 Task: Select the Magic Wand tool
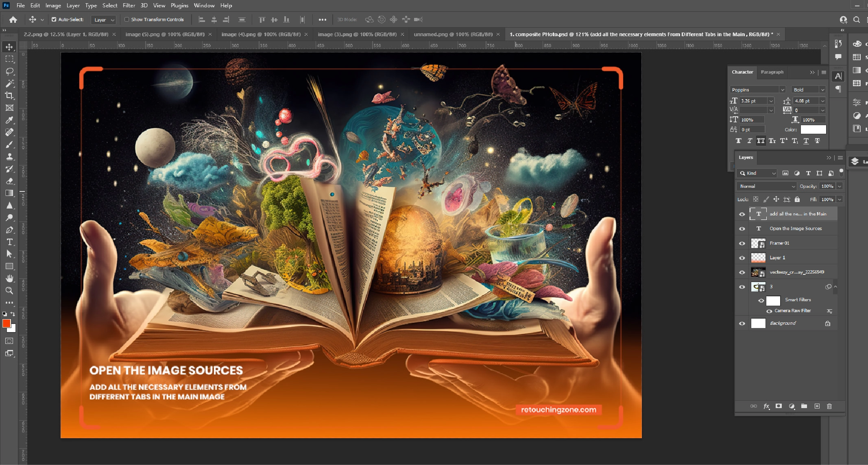click(x=9, y=83)
